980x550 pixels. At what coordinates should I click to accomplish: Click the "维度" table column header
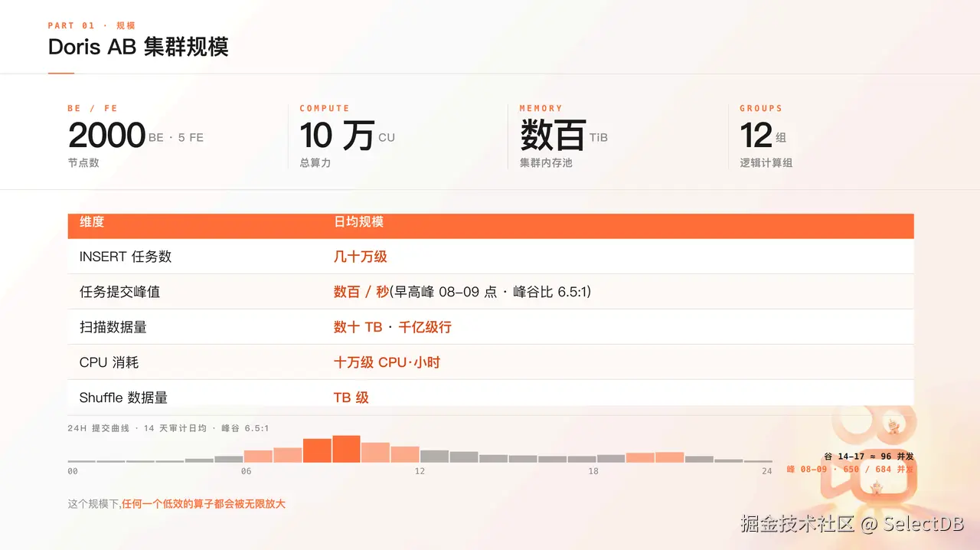click(92, 222)
